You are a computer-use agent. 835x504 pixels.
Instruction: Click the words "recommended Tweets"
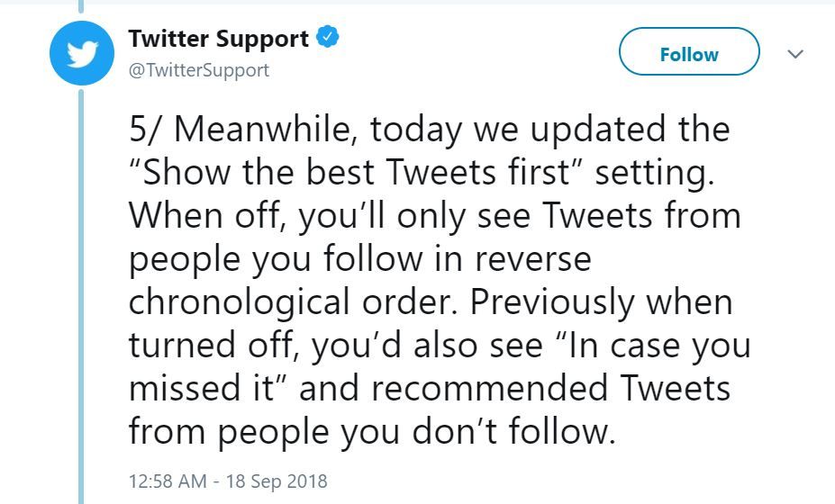tap(550, 388)
